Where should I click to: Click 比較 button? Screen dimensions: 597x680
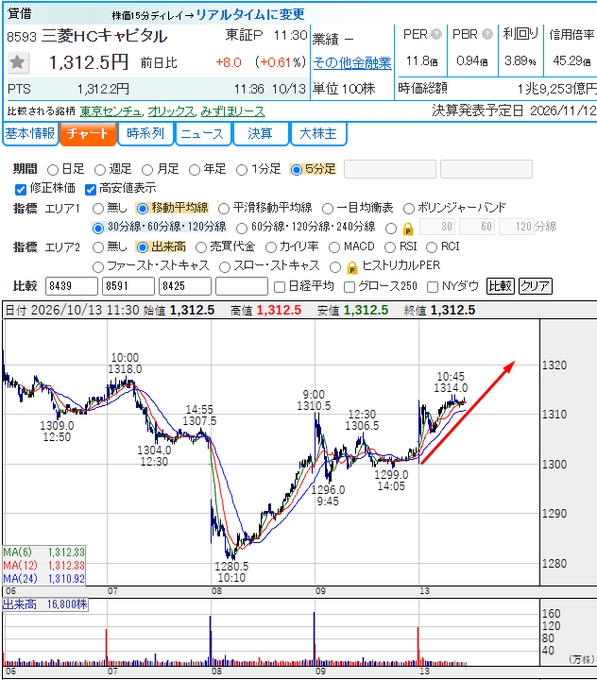coord(500,286)
